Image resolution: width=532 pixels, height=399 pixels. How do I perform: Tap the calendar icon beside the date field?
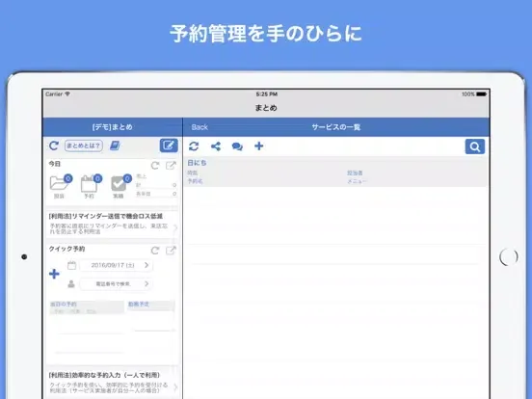71,265
